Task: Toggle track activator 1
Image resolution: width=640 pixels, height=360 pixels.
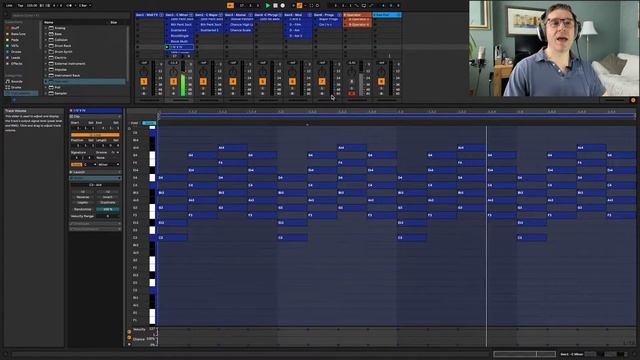Action: tap(144, 82)
